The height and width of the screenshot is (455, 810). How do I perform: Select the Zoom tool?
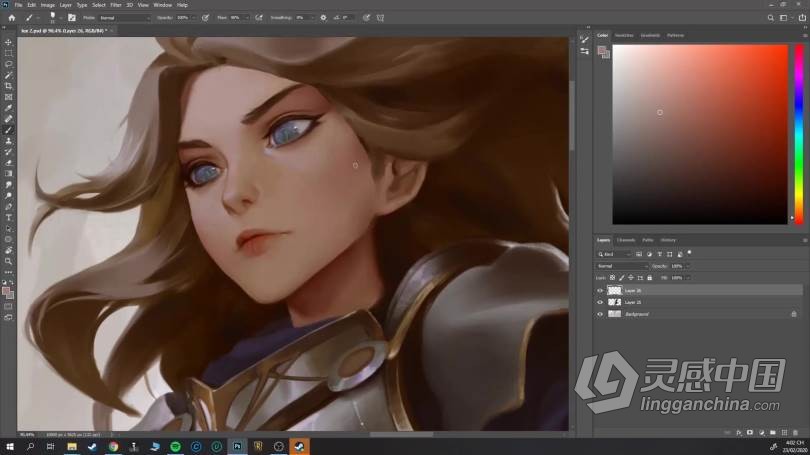[8, 261]
